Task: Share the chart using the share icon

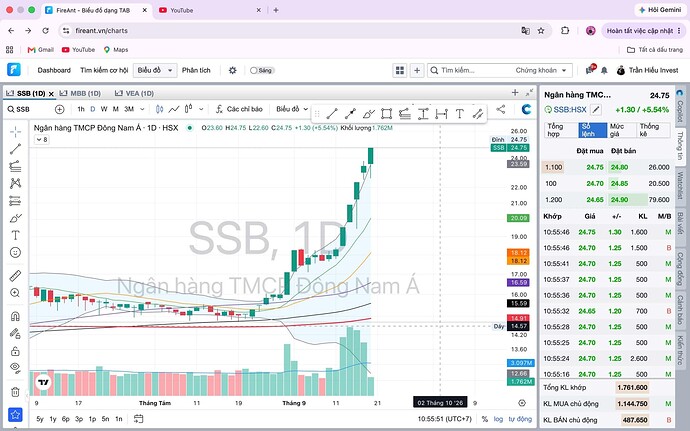Action: (500, 109)
